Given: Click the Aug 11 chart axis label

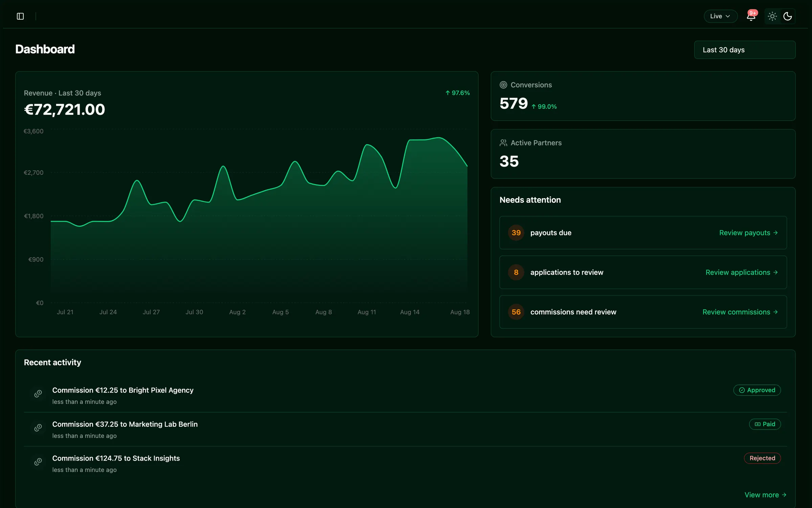Looking at the screenshot, I should [x=367, y=312].
